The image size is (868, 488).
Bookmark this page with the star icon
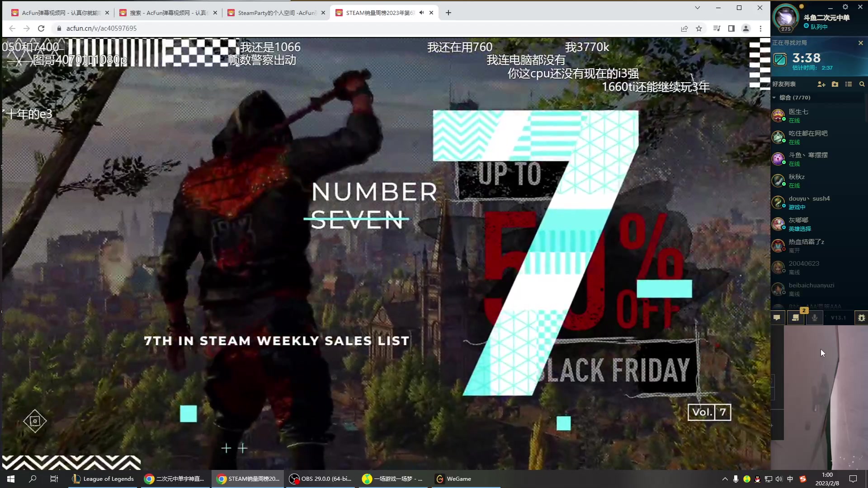point(699,28)
